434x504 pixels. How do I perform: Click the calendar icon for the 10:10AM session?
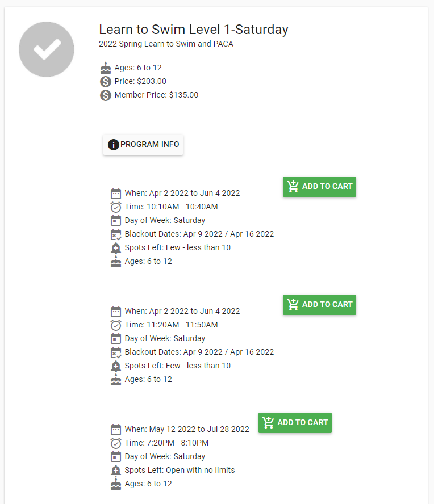point(116,193)
